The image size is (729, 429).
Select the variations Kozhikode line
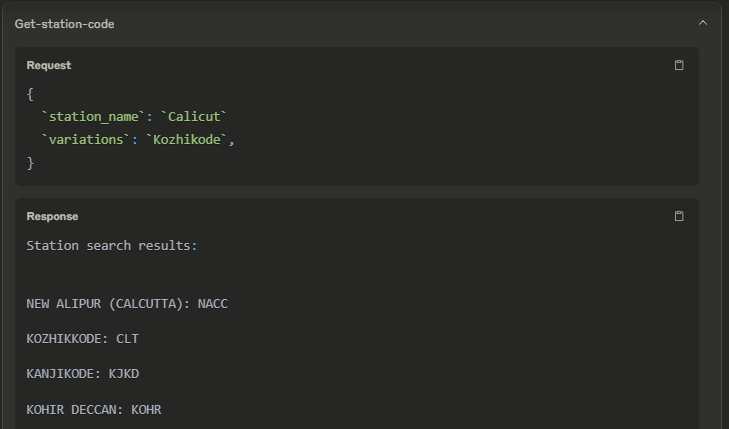138,140
